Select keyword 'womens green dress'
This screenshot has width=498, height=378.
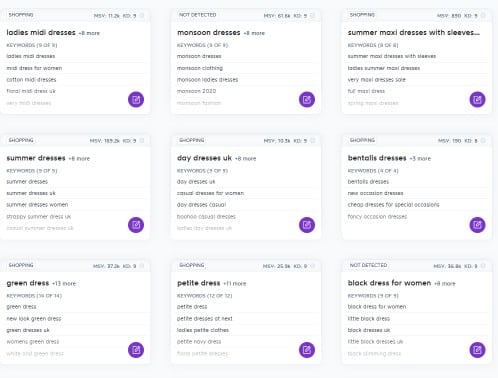point(33,342)
